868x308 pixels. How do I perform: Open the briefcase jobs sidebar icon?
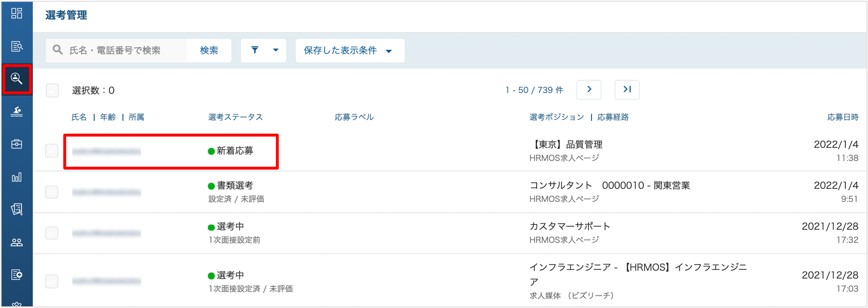[x=17, y=144]
